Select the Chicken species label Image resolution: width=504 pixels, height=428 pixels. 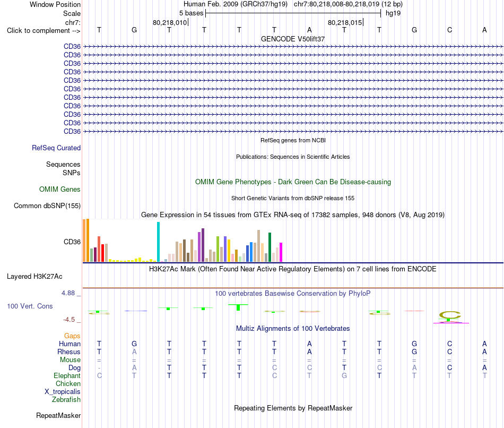coord(68,383)
